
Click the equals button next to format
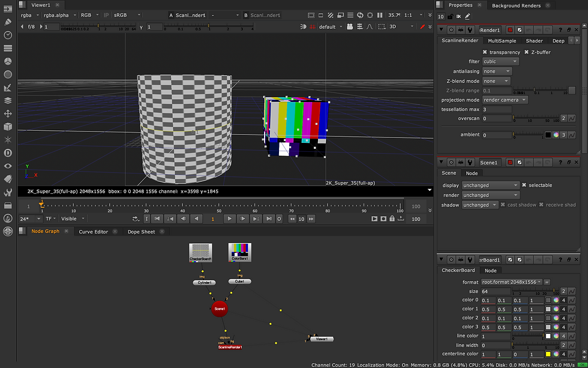point(547,282)
